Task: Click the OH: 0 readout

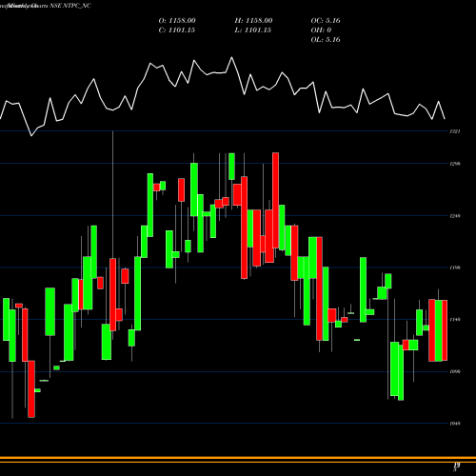Action: (321, 30)
